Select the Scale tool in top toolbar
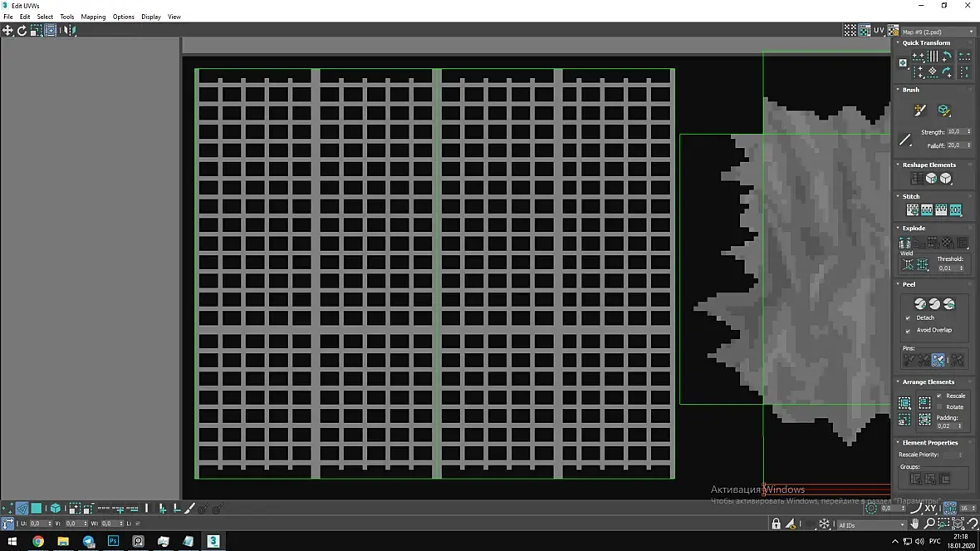This screenshot has height=551, width=980. [x=37, y=30]
